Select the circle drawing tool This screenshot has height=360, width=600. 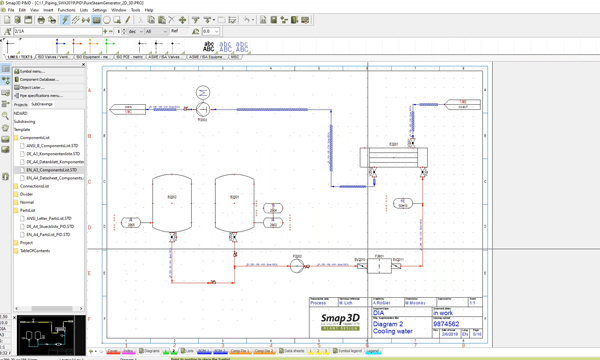pyautogui.click(x=107, y=20)
